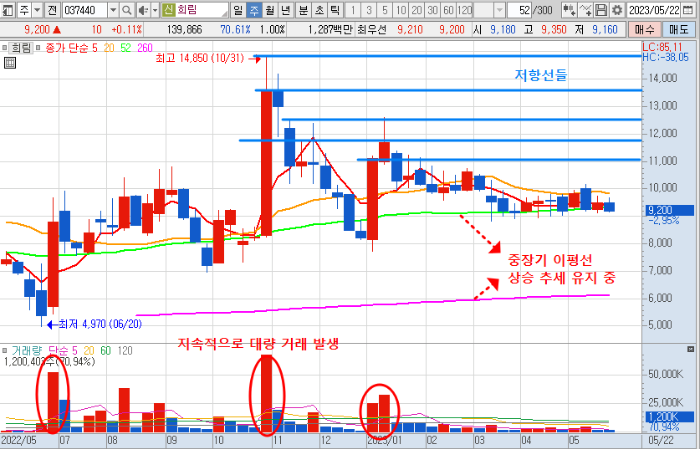Click the speaker sound icon
The image size is (700, 449).
[143, 10]
